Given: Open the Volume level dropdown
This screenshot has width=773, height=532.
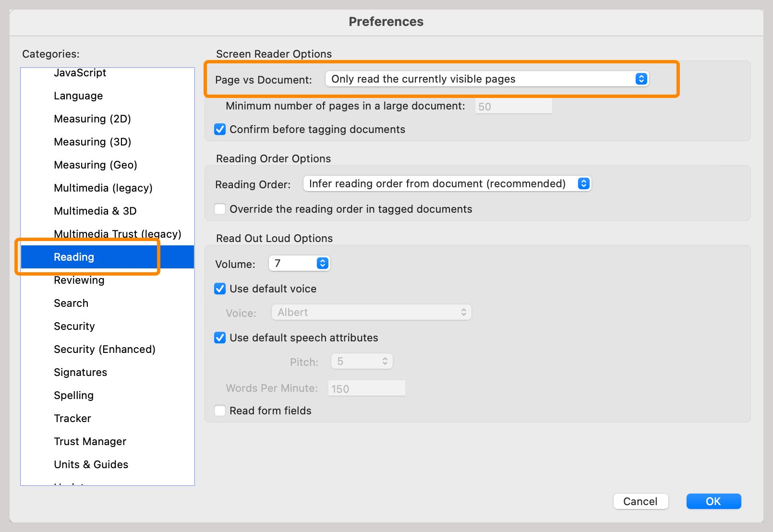Looking at the screenshot, I should pos(299,264).
